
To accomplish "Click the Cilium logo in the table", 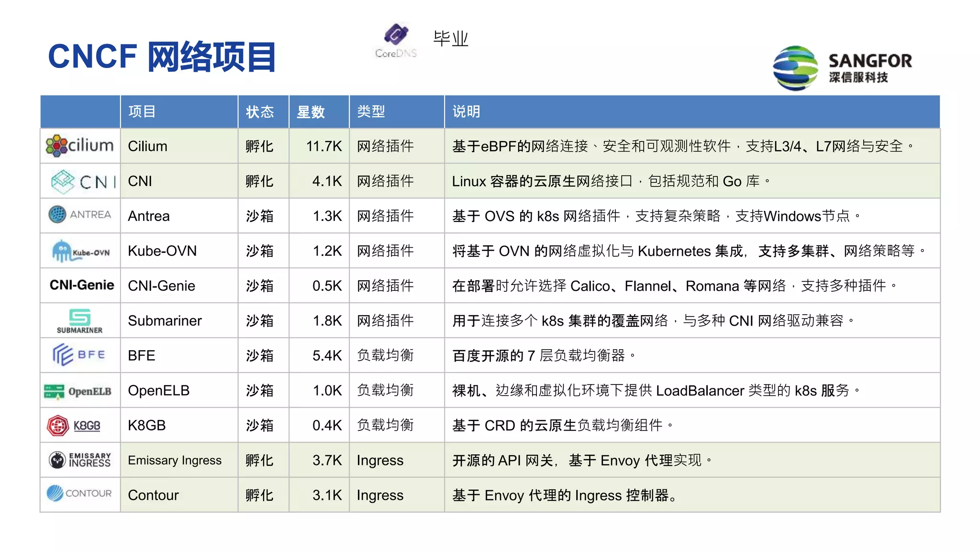I will click(80, 145).
